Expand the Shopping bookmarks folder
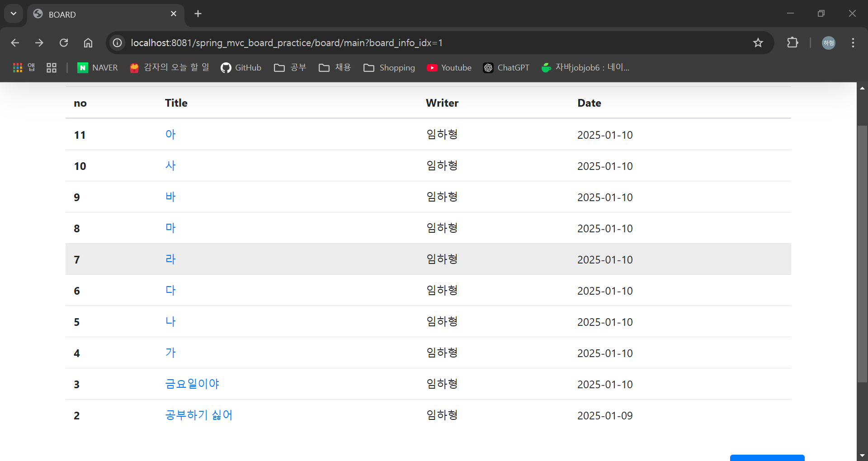 [389, 67]
